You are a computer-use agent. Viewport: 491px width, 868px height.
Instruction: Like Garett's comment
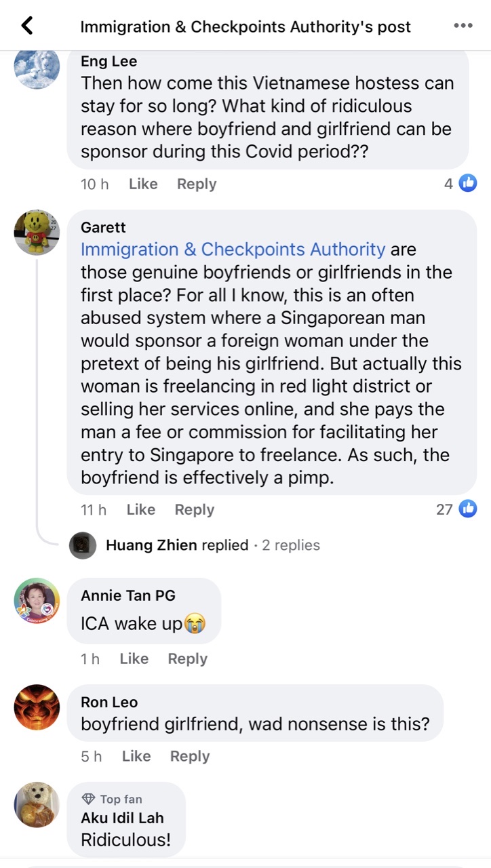click(141, 509)
